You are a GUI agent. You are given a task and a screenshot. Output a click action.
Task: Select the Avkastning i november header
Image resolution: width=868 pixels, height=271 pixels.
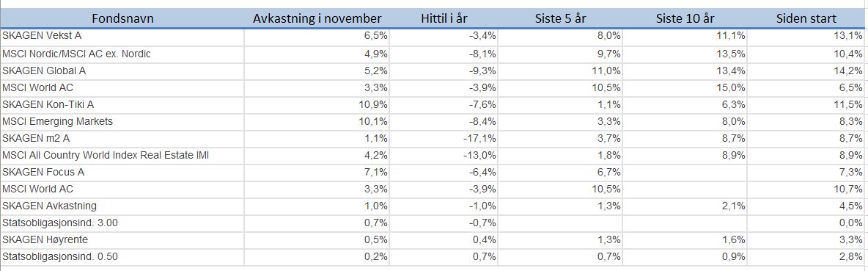(x=317, y=19)
